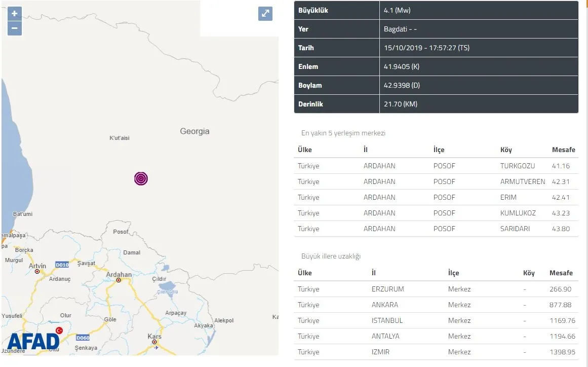The image size is (588, 367).
Task: Click the Kars city marker
Action: coord(154,342)
